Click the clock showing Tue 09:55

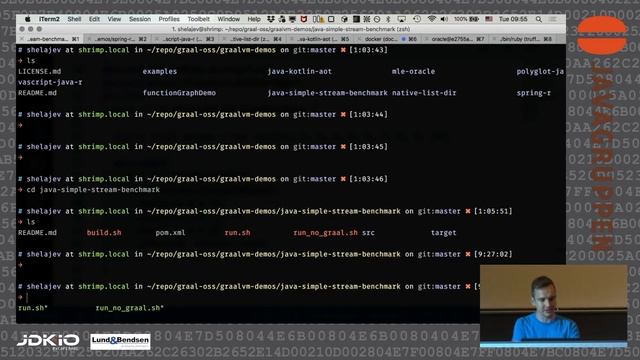[x=513, y=19]
